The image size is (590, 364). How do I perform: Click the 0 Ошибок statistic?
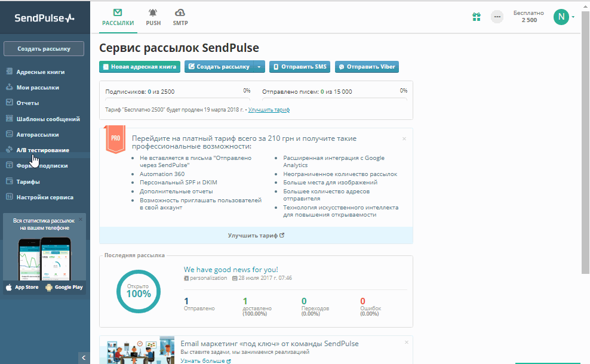point(371,306)
